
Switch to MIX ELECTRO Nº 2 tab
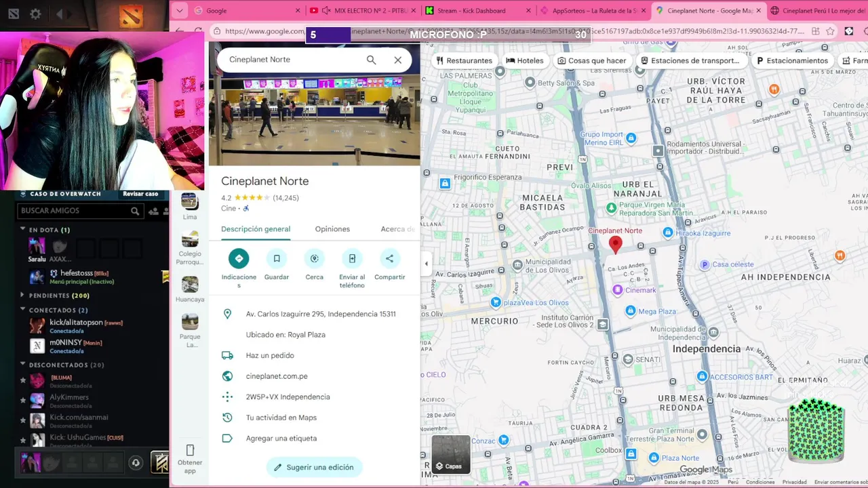tap(363, 11)
